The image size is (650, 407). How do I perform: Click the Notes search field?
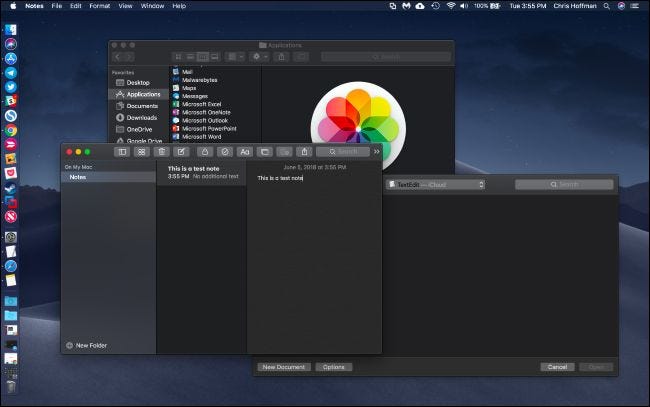(x=343, y=151)
